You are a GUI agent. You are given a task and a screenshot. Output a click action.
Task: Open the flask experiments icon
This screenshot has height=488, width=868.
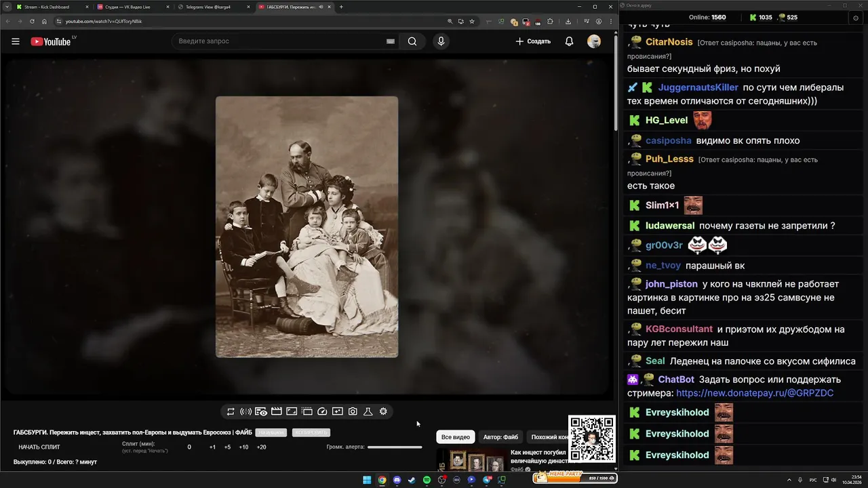tap(368, 411)
